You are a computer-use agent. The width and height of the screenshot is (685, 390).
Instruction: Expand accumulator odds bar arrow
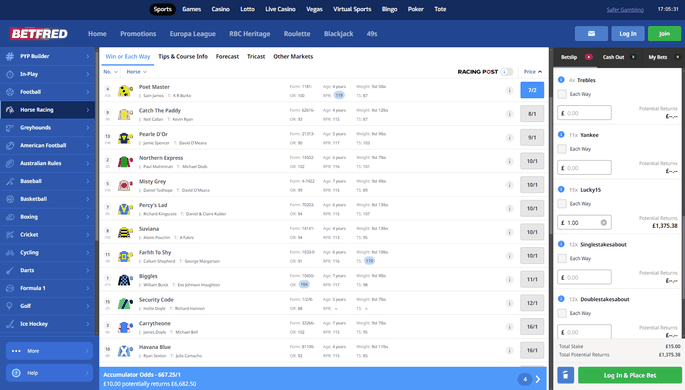pyautogui.click(x=538, y=379)
